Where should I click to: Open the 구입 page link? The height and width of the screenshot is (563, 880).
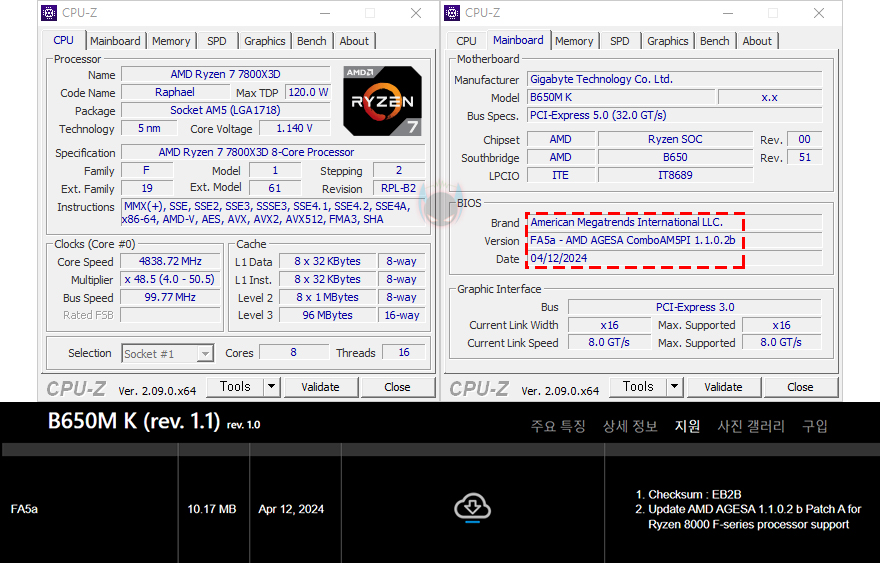815,426
